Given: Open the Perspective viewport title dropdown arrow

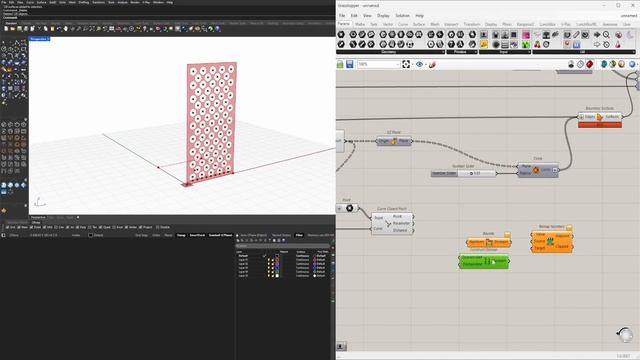Looking at the screenshot, I should pyautogui.click(x=48, y=39).
